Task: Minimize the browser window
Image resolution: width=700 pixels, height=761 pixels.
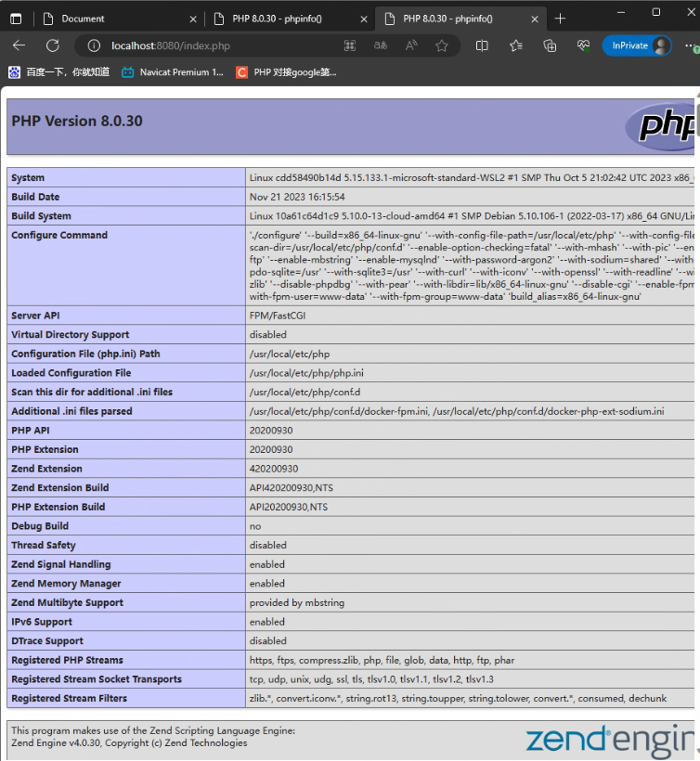Action: pos(621,12)
